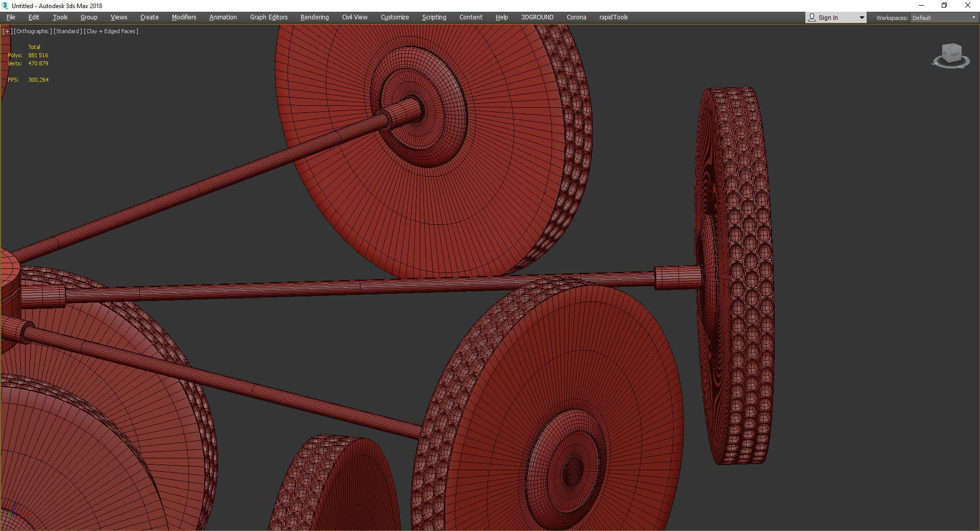Click the [Standard] viewport shading label
The height and width of the screenshot is (531, 980).
(68, 31)
